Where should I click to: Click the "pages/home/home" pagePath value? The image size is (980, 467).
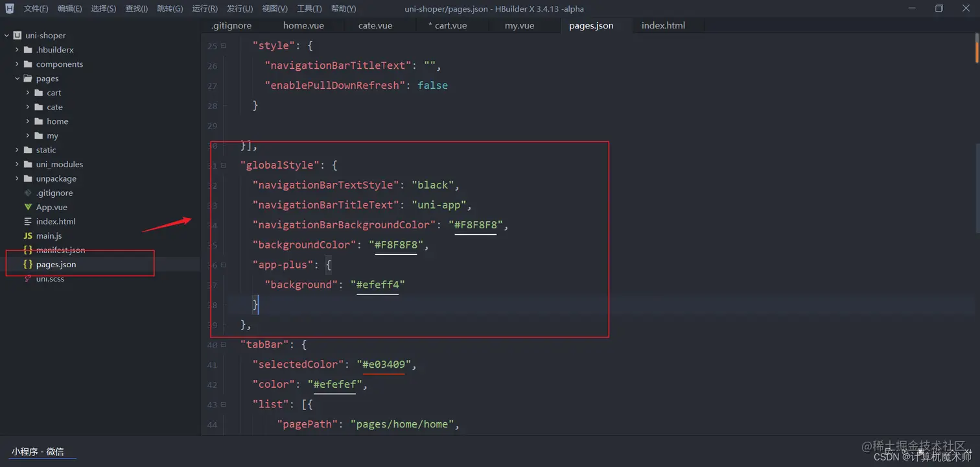click(x=405, y=424)
